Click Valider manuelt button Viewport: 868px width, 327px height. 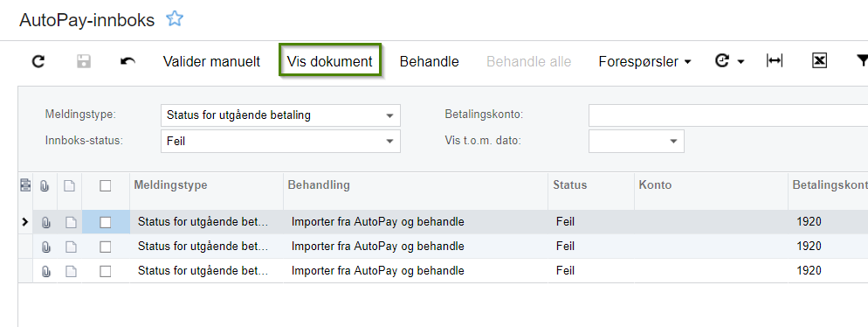(x=211, y=61)
